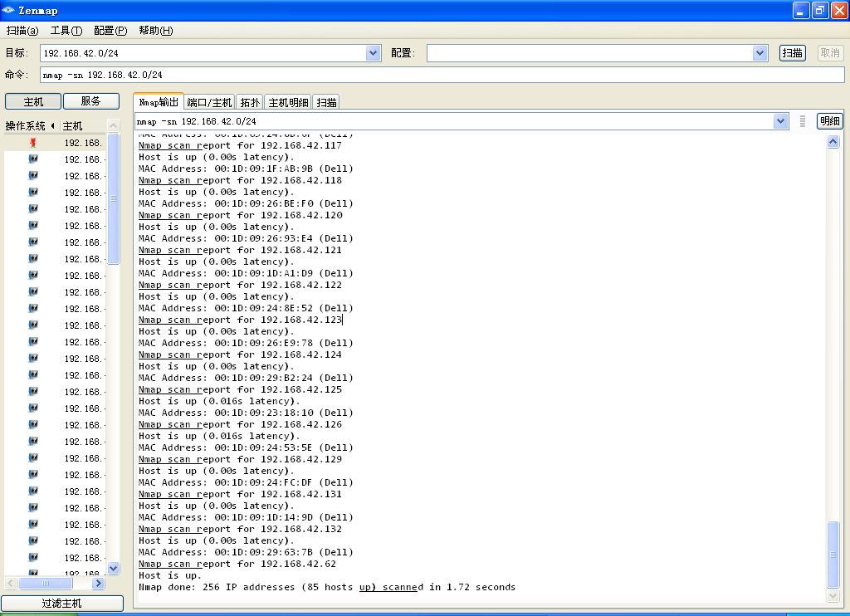This screenshot has height=616, width=850.
Task: Click the line 'Nmap scan report for 192.168.42.121'
Action: (x=240, y=250)
